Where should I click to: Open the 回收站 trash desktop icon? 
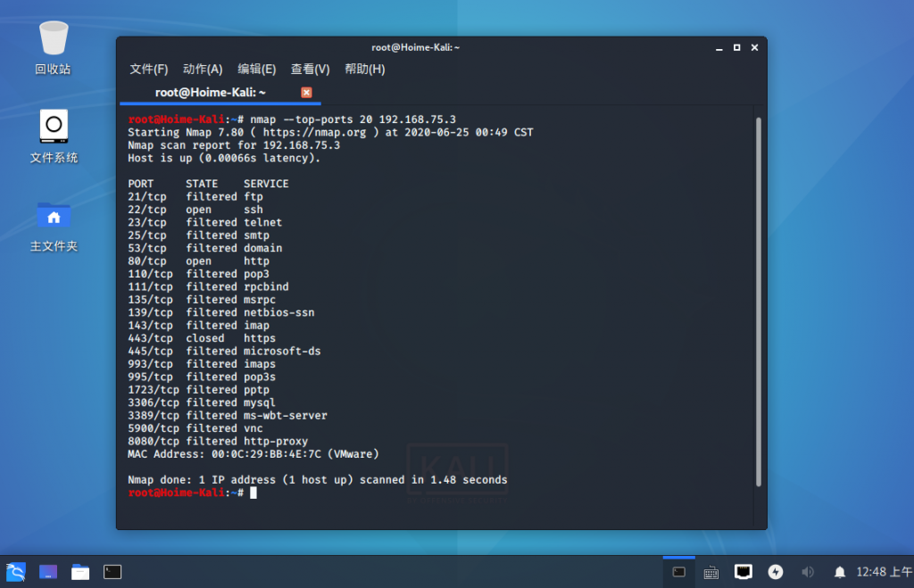click(x=53, y=48)
